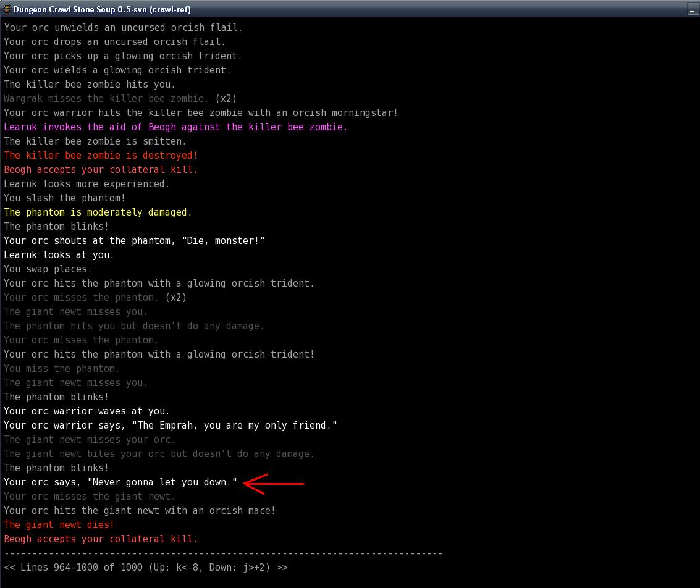The height and width of the screenshot is (588, 700).
Task: Click the red arrow annotation
Action: coord(274,483)
